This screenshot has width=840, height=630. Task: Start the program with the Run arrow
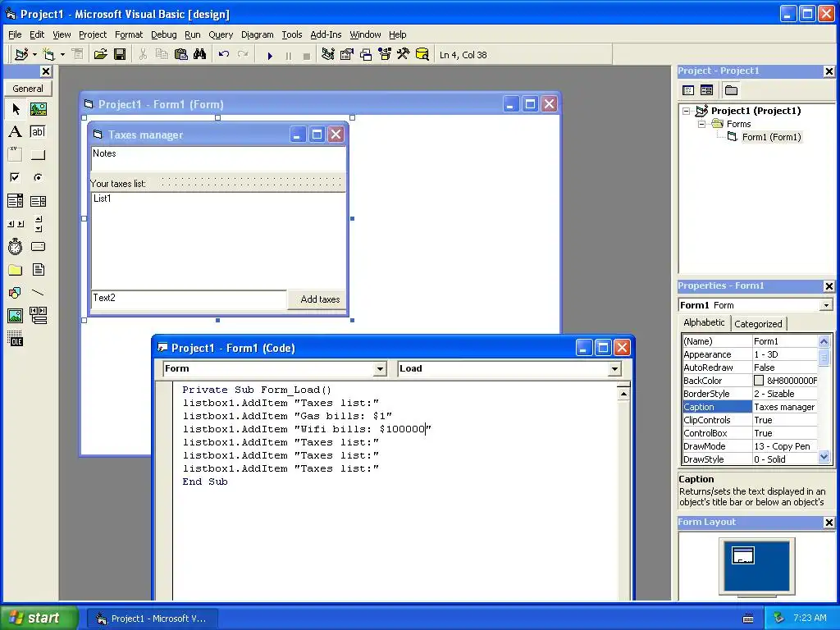tap(270, 55)
